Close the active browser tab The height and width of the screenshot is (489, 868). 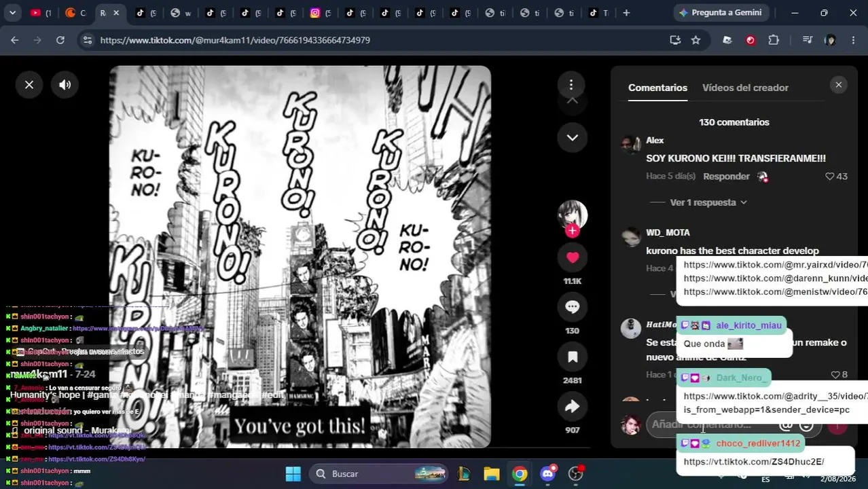(x=116, y=12)
